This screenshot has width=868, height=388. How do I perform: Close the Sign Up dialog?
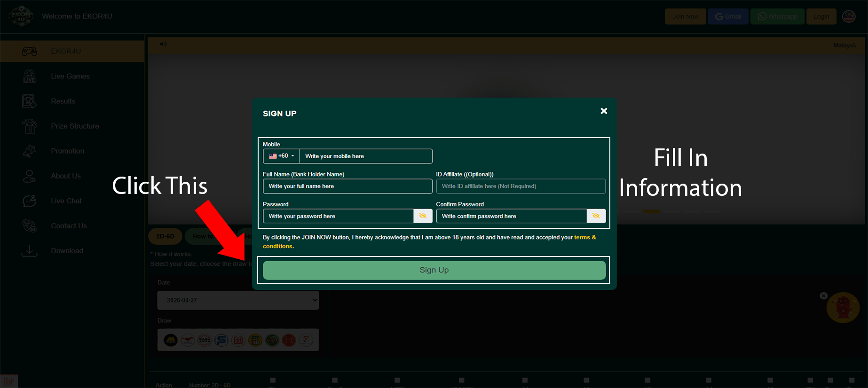click(x=604, y=111)
